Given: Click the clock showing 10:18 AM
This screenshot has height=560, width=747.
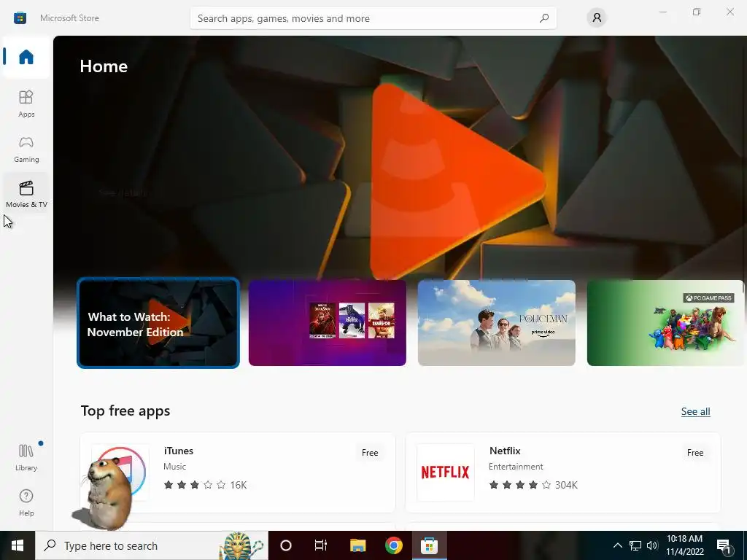Looking at the screenshot, I should tap(684, 539).
